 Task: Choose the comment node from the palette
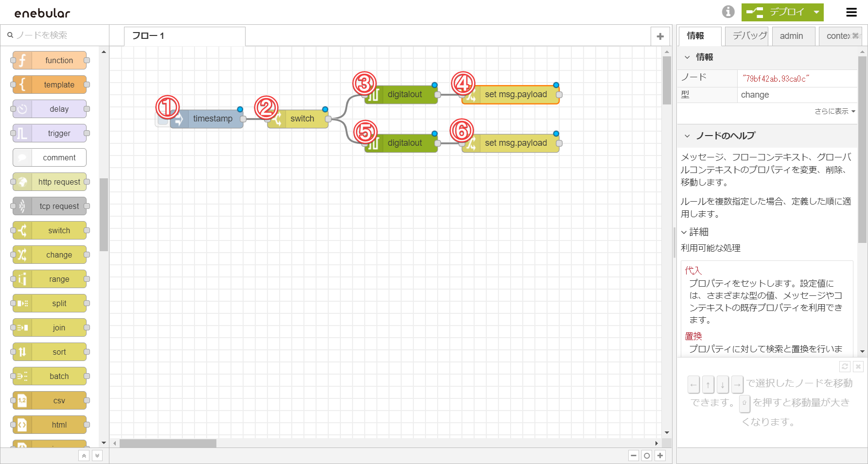49,157
